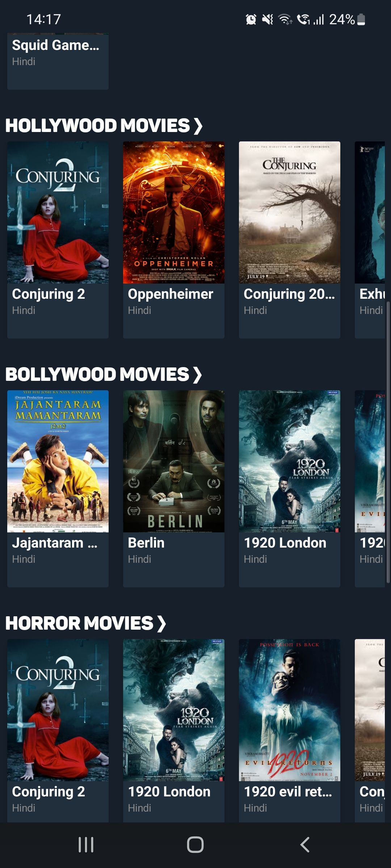Open the white Conjuring 2013 tree poster
The image size is (391, 868).
pos(290,212)
